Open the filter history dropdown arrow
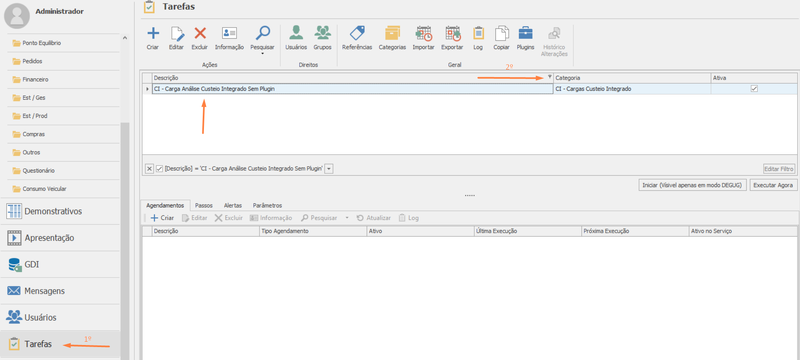Viewport: 800px width, 360px height. (329, 168)
